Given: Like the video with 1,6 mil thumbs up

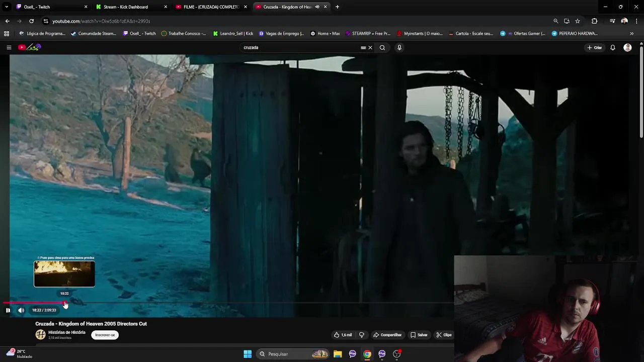Looking at the screenshot, I should (343, 335).
